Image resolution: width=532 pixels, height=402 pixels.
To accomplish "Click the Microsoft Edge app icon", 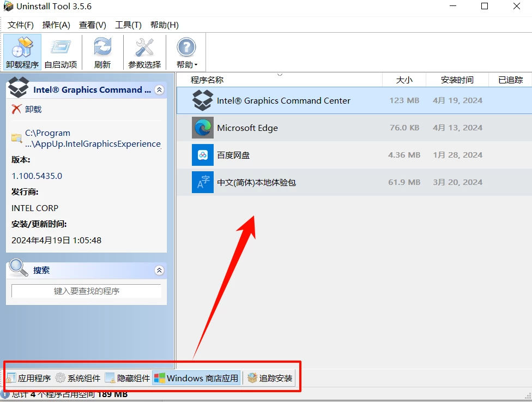I will pyautogui.click(x=203, y=128).
